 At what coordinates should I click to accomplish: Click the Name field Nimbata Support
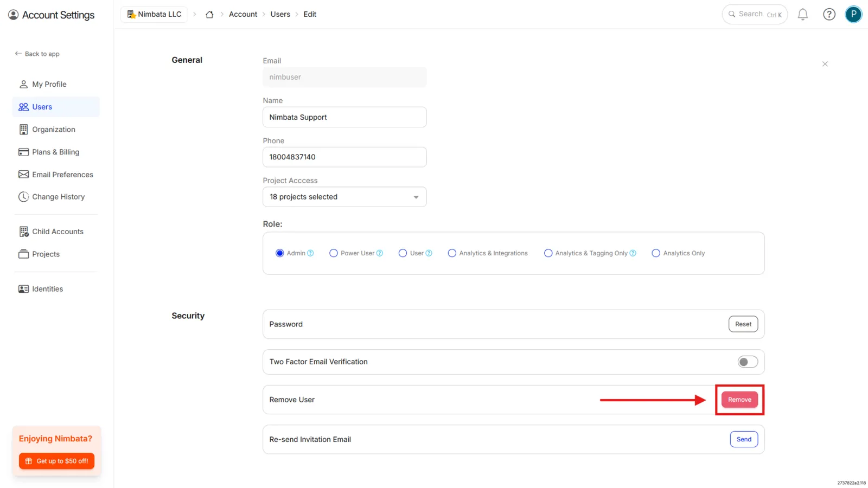344,117
